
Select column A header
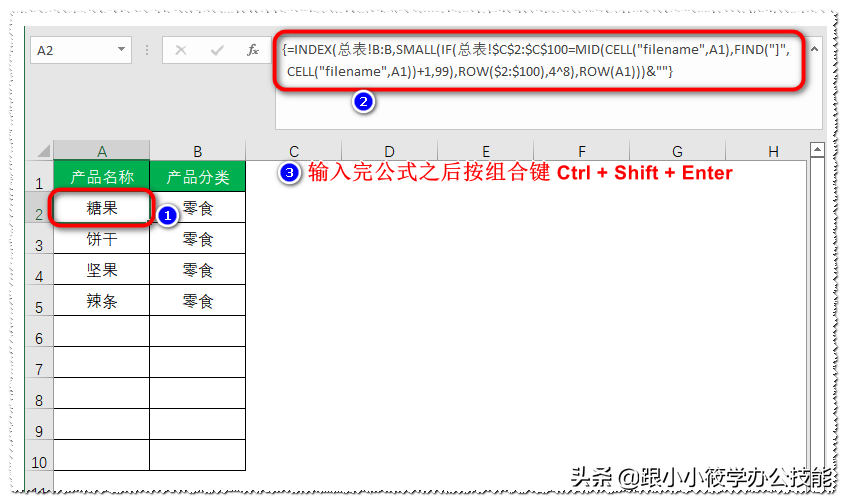[102, 151]
